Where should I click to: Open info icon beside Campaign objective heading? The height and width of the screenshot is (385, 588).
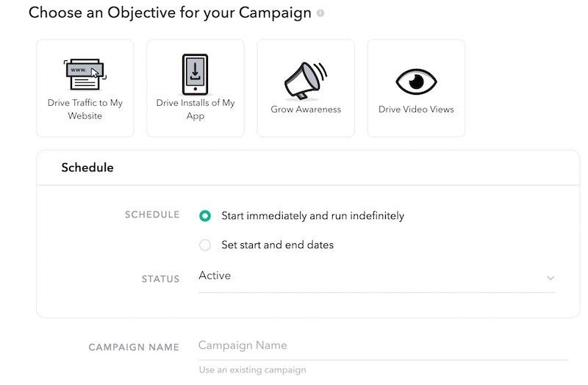[x=320, y=13]
